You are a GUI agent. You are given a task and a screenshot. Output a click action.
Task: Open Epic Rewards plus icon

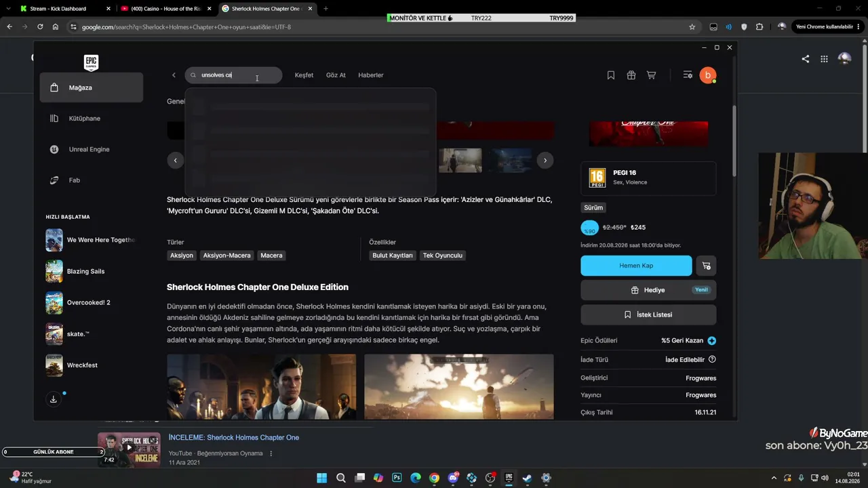[x=712, y=341]
